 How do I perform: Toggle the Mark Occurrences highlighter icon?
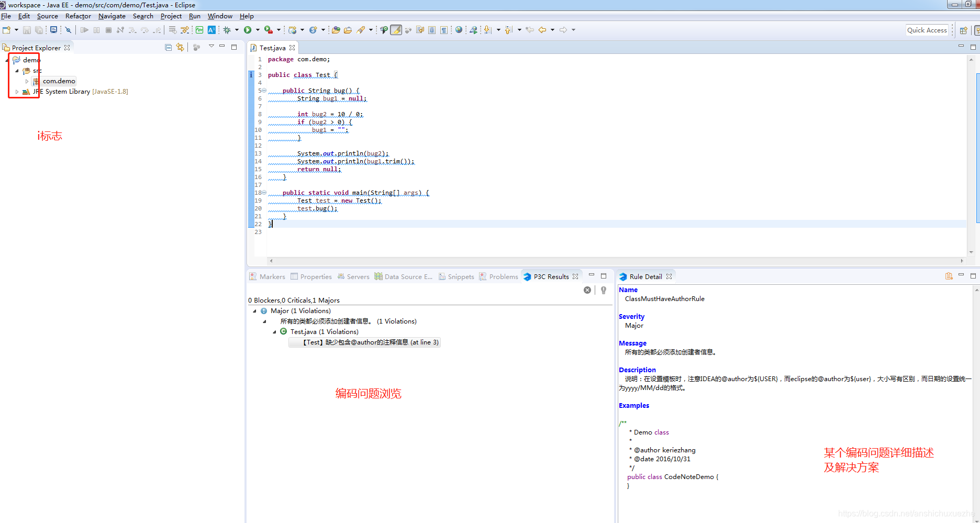(395, 30)
